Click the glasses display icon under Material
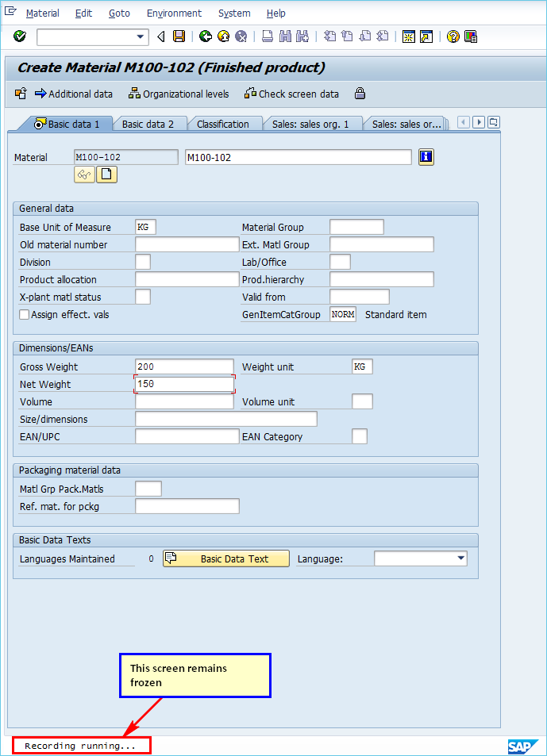Screen dimensions: 547x756 tap(84, 175)
